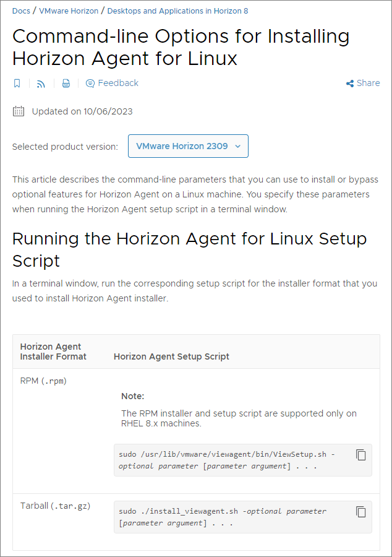Click the Share icon
Image resolution: width=392 pixels, height=557 pixels.
click(x=350, y=84)
